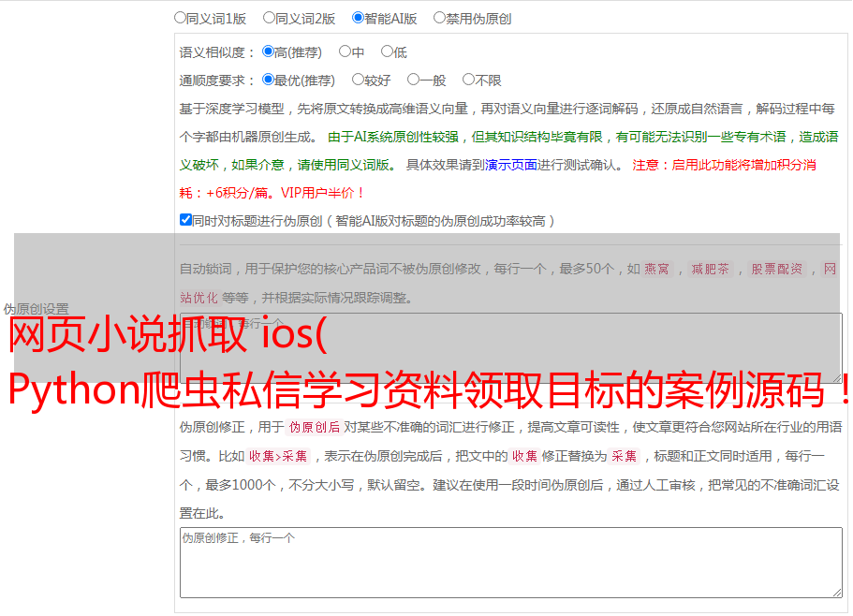This screenshot has height=616, width=853.
Task: Open the 演示页面 link
Action: (510, 165)
